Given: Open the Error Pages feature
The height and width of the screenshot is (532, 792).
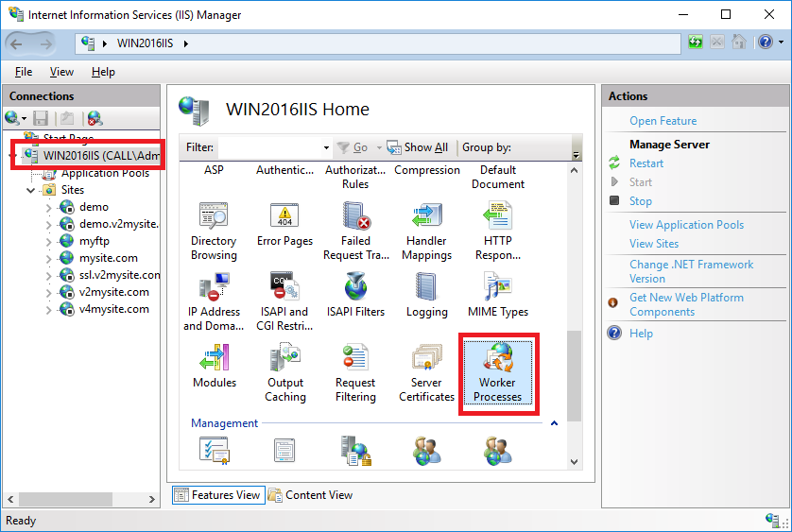Looking at the screenshot, I should pyautogui.click(x=284, y=225).
